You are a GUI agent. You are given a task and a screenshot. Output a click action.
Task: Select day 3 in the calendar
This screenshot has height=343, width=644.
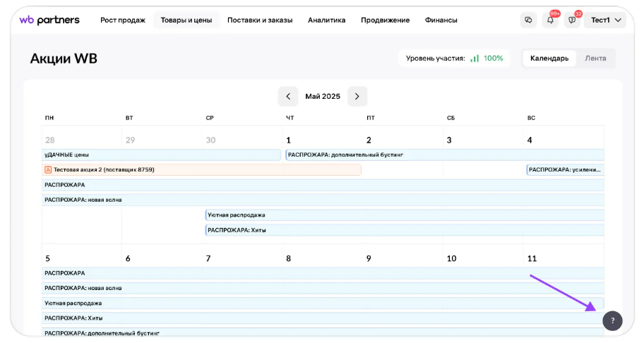pyautogui.click(x=449, y=140)
